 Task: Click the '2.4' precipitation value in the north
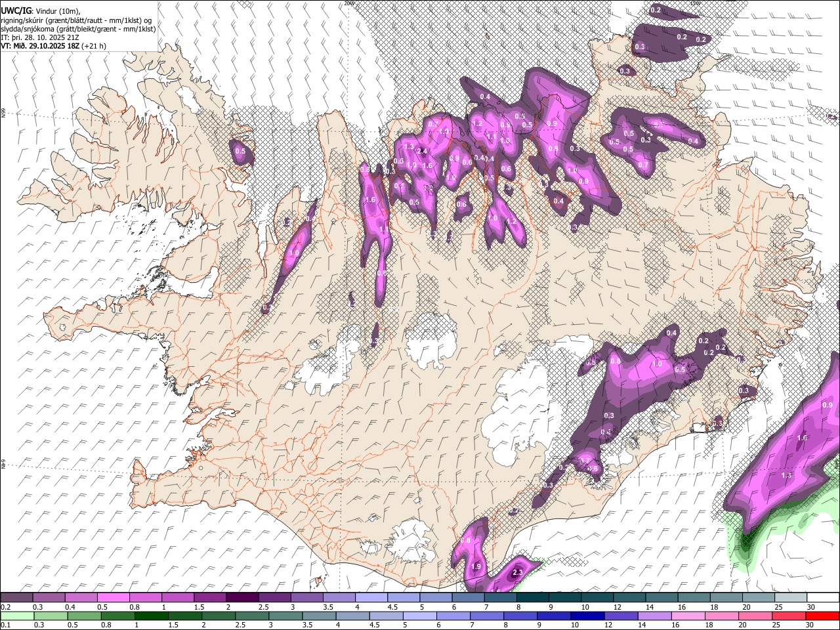[x=422, y=151]
